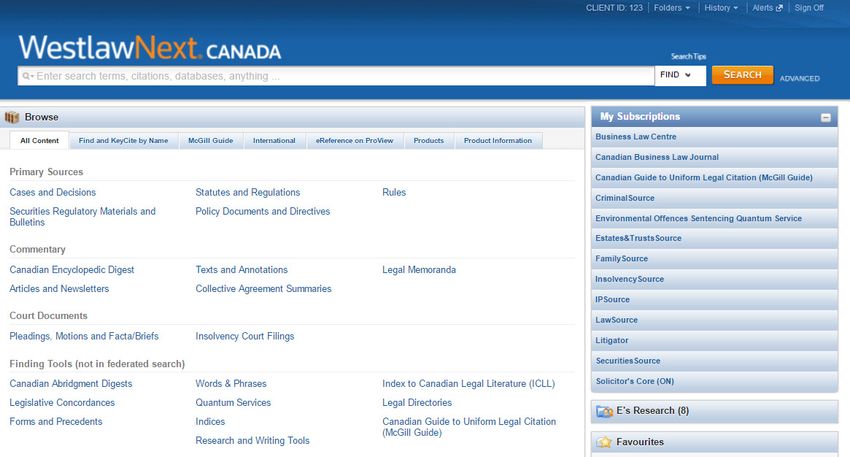Open Alerts in the header

click(767, 8)
